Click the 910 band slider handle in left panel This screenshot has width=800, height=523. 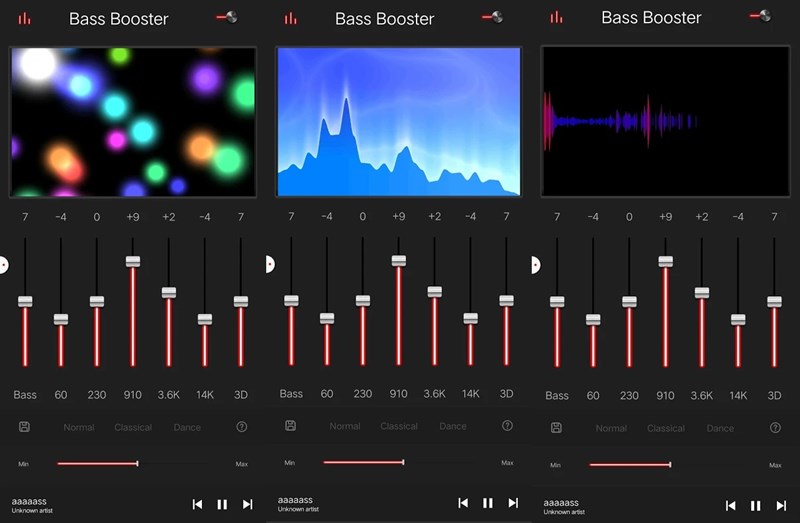[133, 261]
